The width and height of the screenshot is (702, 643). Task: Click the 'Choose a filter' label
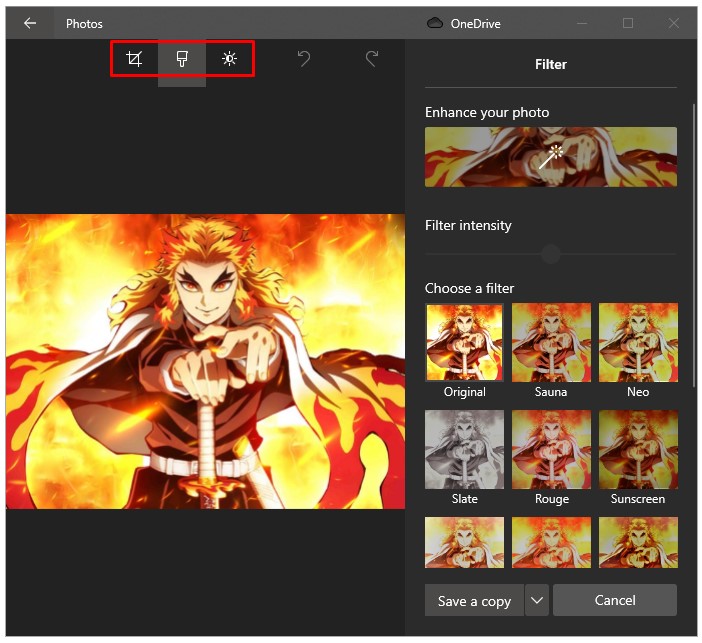(469, 288)
